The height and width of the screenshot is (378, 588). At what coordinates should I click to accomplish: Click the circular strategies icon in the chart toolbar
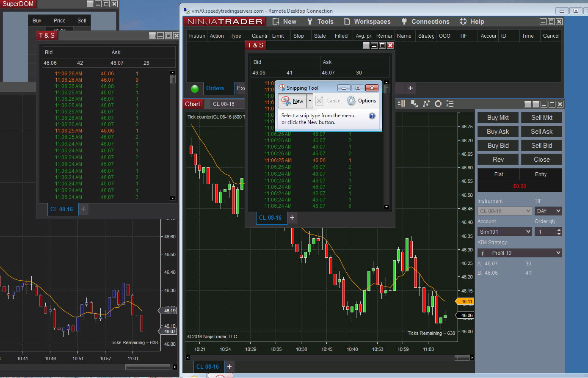tap(438, 104)
